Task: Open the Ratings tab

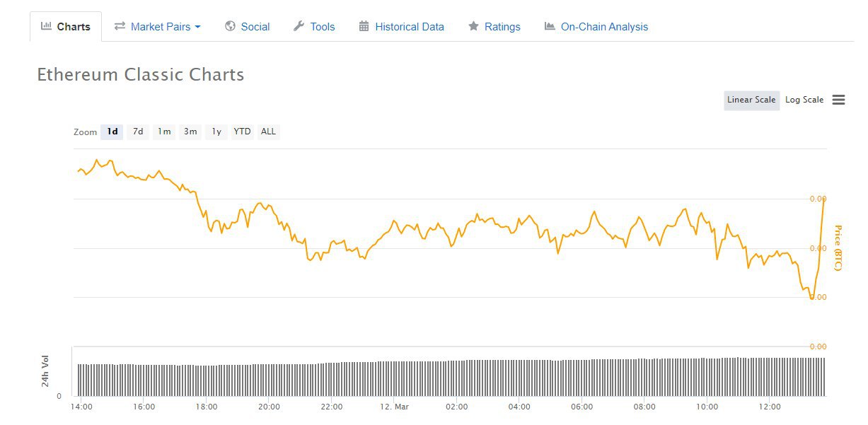Action: pos(494,27)
